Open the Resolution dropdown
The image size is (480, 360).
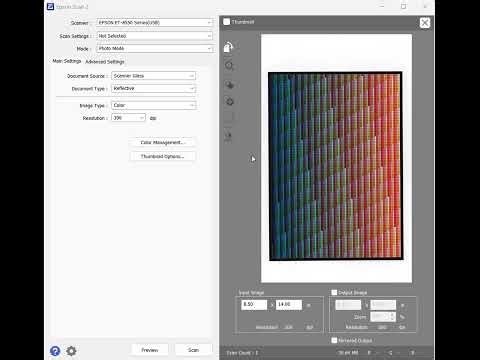[128, 118]
